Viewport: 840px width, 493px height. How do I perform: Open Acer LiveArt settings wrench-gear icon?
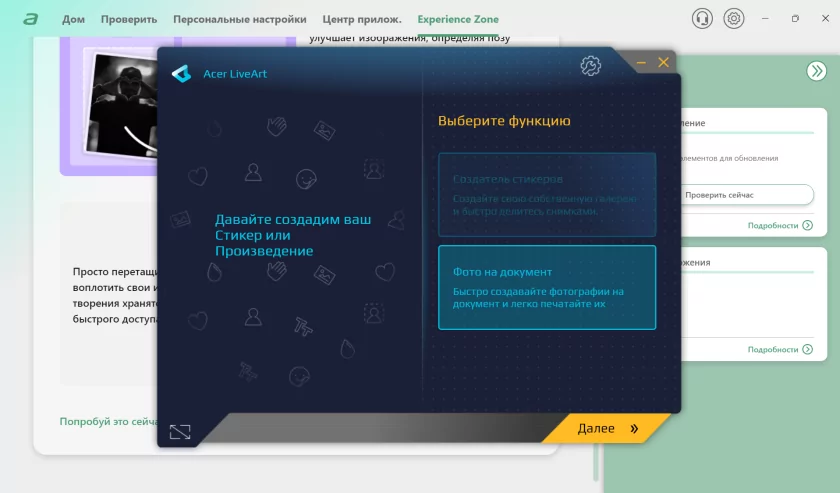tap(590, 66)
